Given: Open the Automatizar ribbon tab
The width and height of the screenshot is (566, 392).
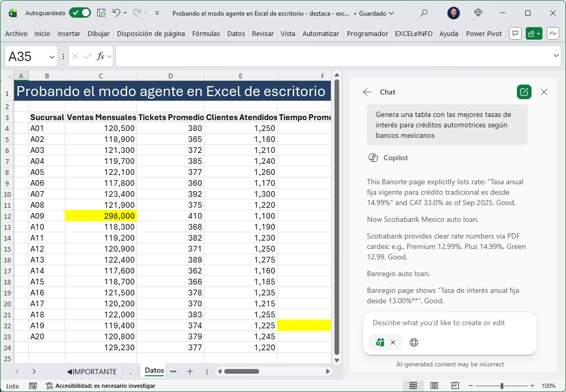Looking at the screenshot, I should point(320,33).
